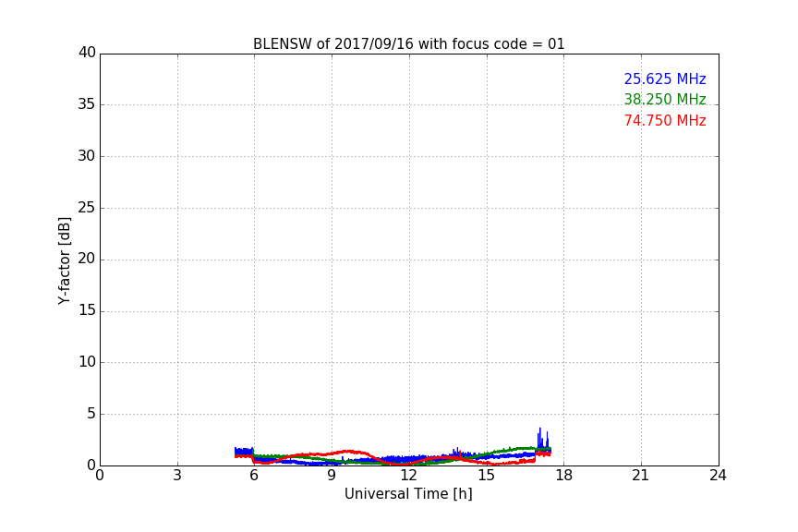Click the y-axis tick value '15'
The image size is (798, 532).
[87, 310]
